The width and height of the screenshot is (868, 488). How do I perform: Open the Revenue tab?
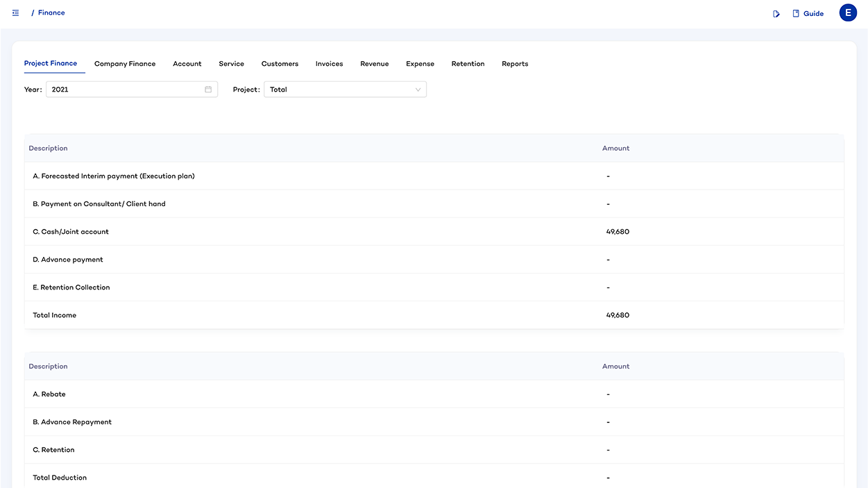coord(374,64)
